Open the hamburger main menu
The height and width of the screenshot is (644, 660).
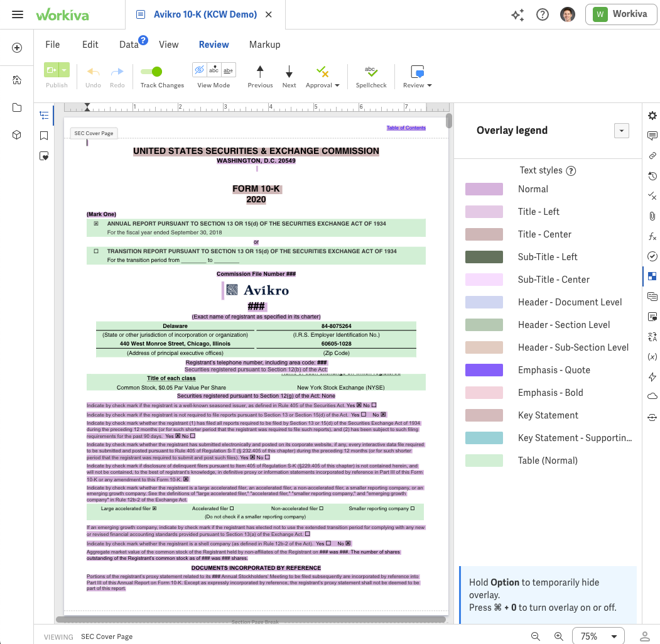pyautogui.click(x=17, y=14)
